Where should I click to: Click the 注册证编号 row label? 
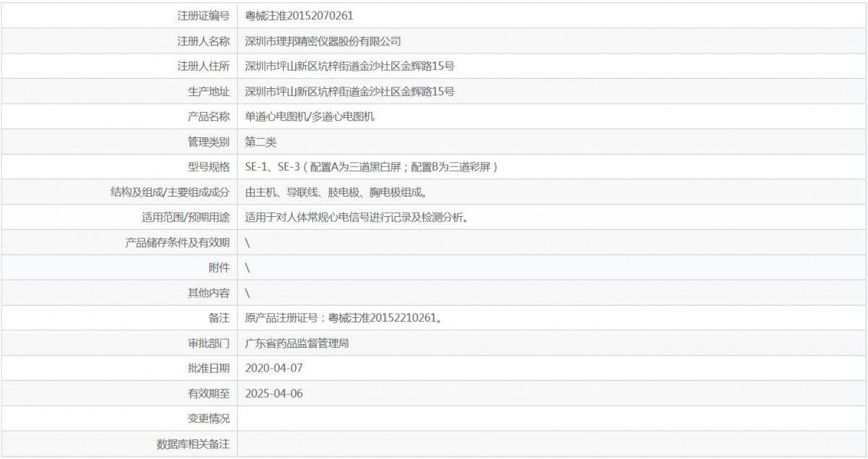pyautogui.click(x=203, y=16)
